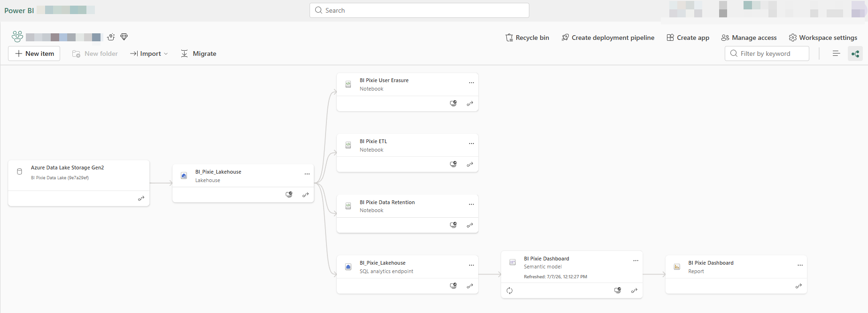This screenshot has height=313, width=868.
Task: Expand the Import dropdown
Action: click(149, 53)
